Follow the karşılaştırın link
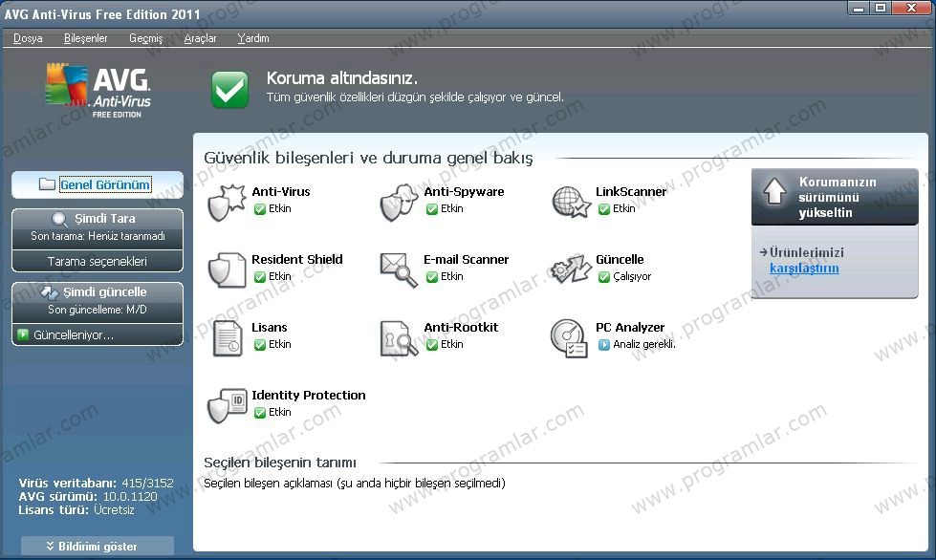The width and height of the screenshot is (936, 560). (804, 269)
